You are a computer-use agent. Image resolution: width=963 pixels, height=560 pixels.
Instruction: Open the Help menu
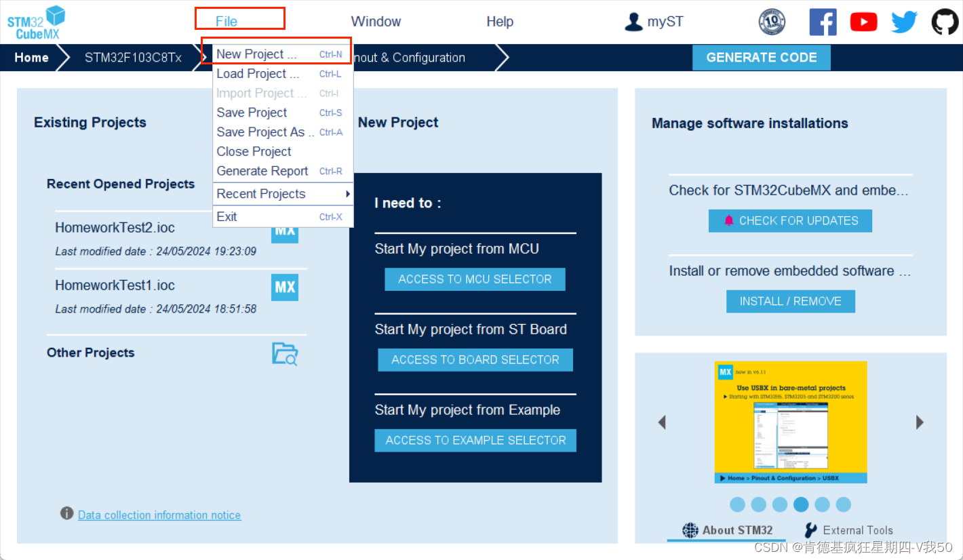tap(500, 22)
